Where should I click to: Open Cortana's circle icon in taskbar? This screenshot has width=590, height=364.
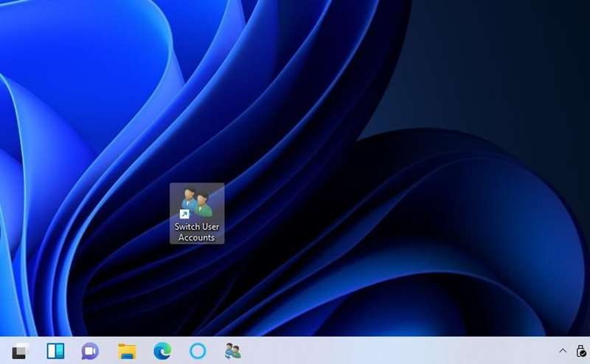pyautogui.click(x=198, y=351)
